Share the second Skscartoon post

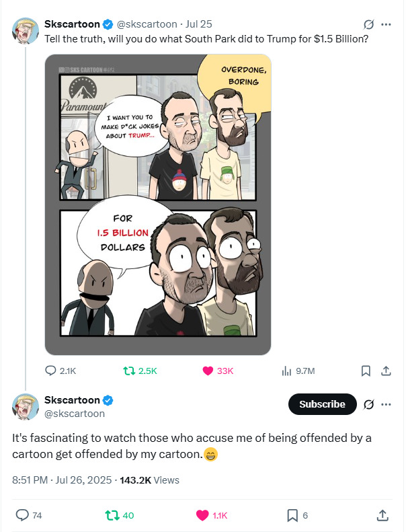(x=382, y=515)
